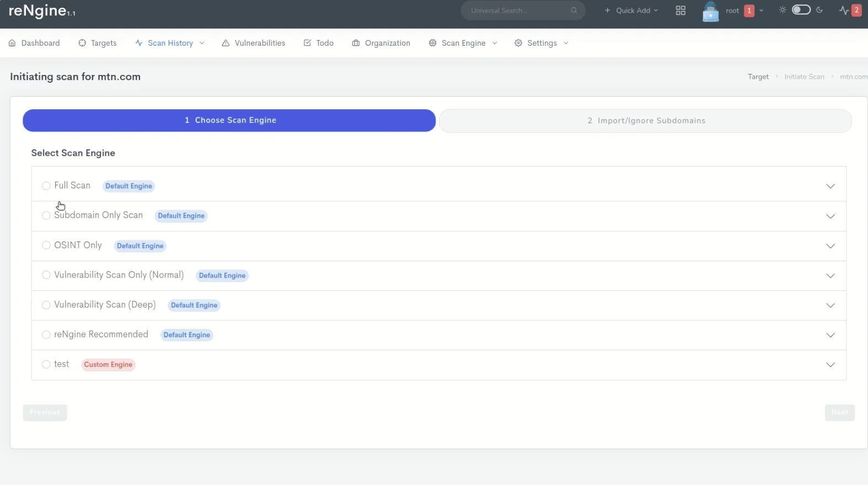The width and height of the screenshot is (868, 485).
Task: Click the search magnifier icon
Action: 574,10
